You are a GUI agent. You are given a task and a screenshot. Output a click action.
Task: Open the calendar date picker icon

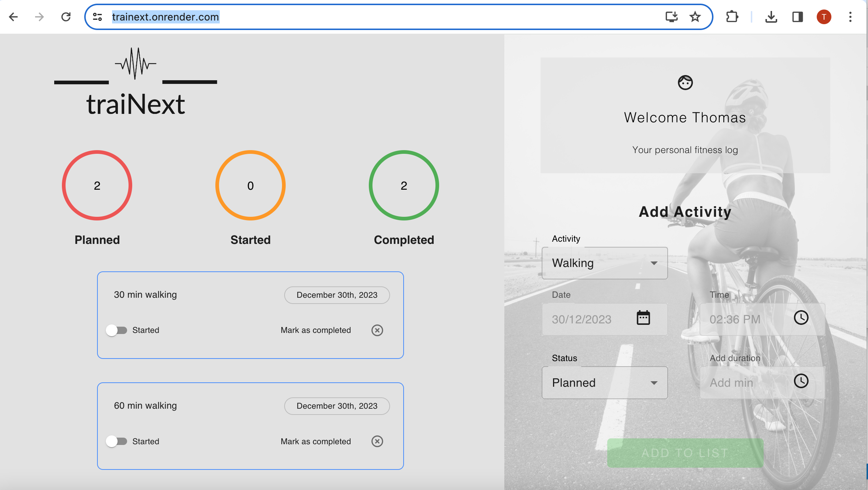tap(643, 318)
